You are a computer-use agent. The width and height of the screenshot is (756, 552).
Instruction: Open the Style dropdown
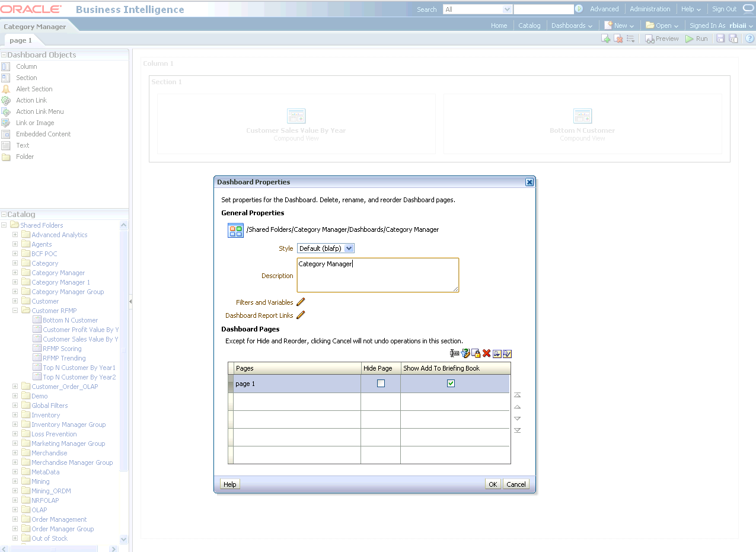[x=349, y=248]
